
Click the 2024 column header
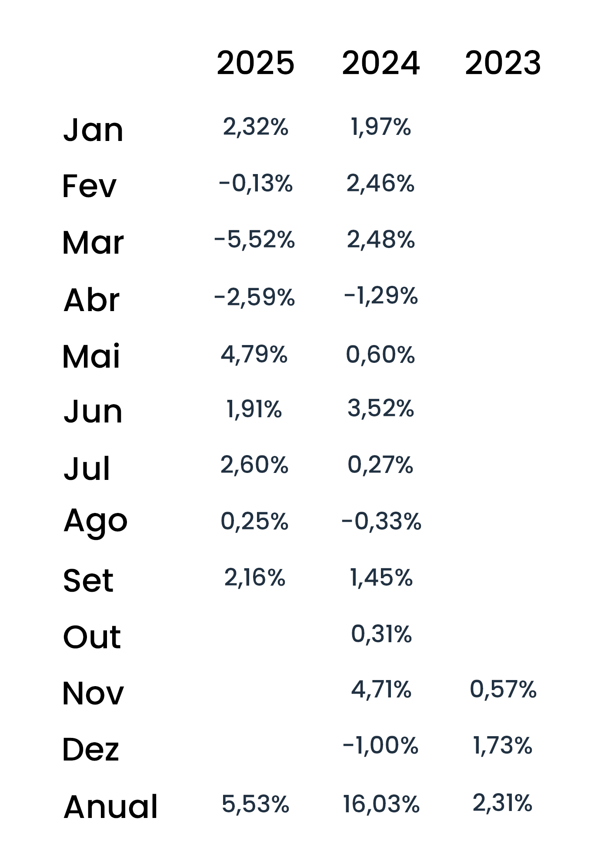point(380,63)
